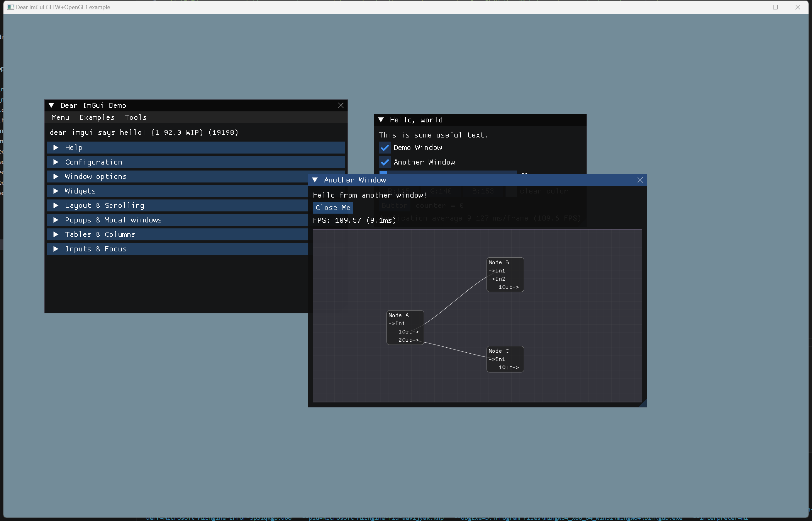Uncheck the Another Window checkbox
Screen dimensions: 812x521
385,162
